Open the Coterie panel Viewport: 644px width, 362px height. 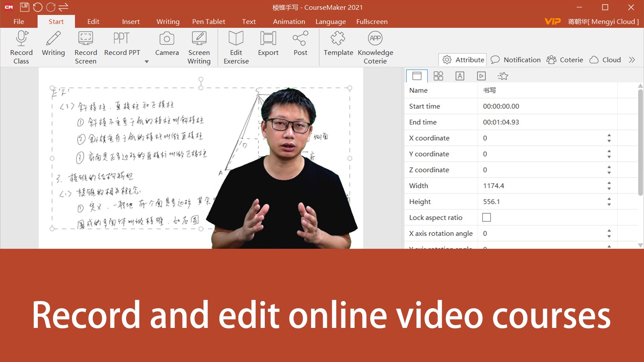pyautogui.click(x=565, y=60)
